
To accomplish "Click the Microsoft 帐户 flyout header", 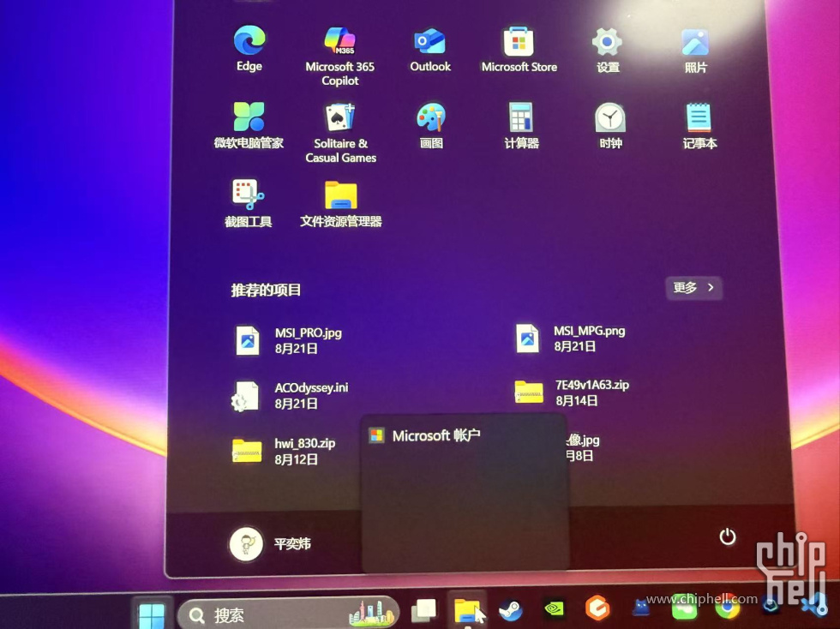I will tap(425, 435).
